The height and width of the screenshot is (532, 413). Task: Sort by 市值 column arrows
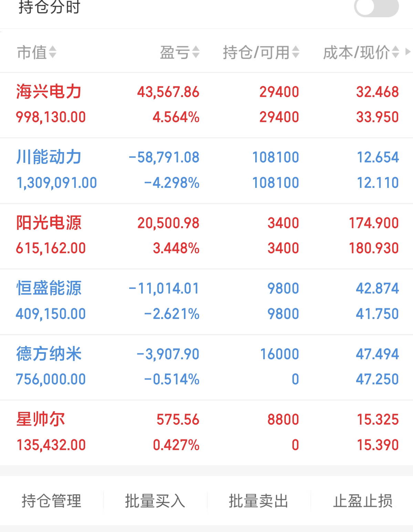coord(53,52)
